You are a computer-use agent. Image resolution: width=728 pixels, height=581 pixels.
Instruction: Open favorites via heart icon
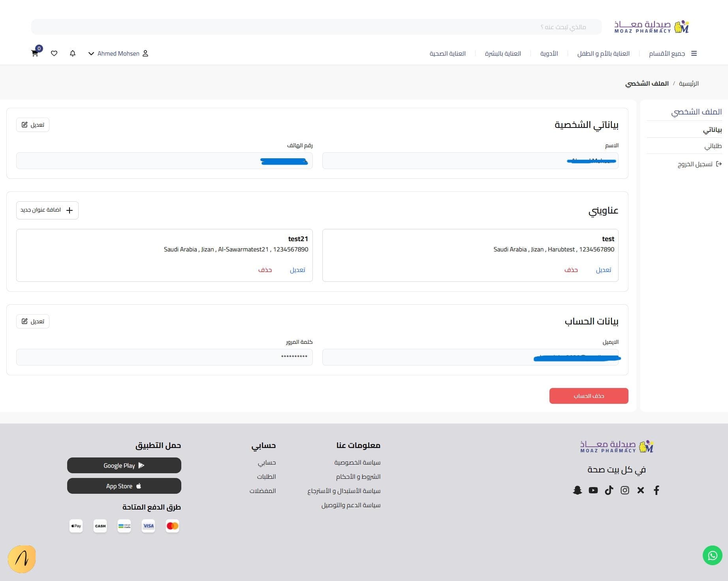coord(54,53)
